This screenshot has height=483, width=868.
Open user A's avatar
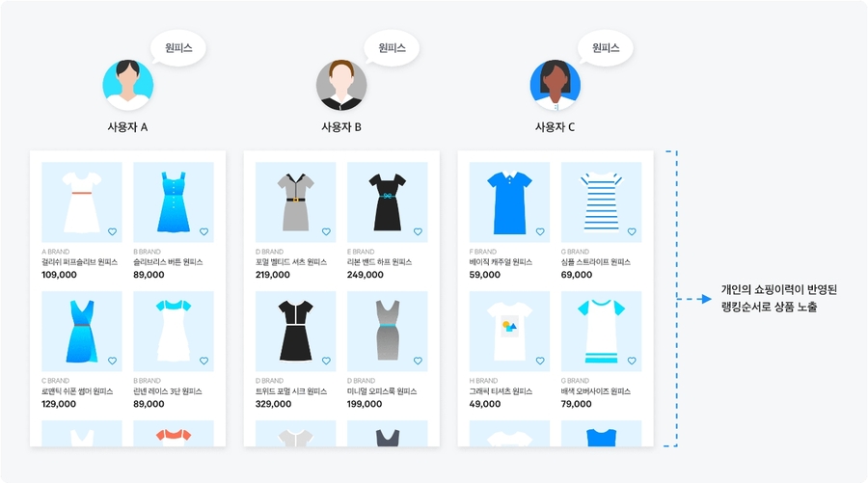tap(128, 85)
